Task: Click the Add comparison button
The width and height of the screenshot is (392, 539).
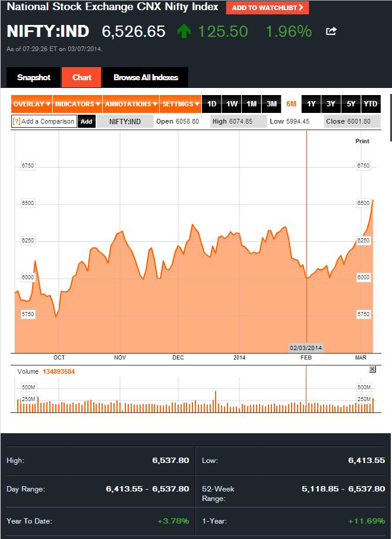Action: pos(87,121)
